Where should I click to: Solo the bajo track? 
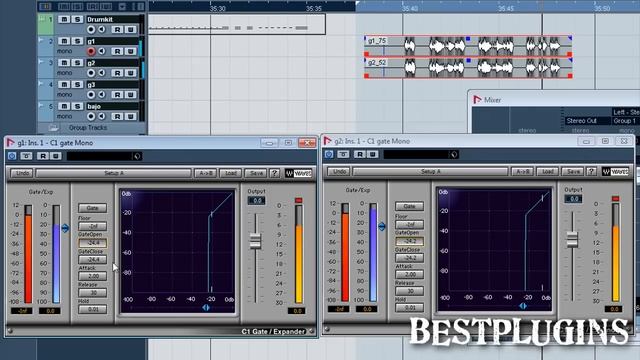(x=77, y=106)
